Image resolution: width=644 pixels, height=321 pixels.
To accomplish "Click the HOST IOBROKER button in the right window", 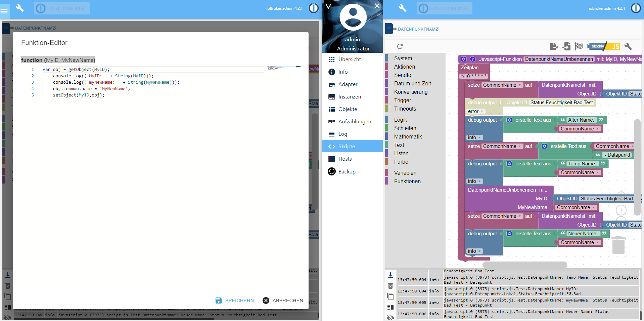I will pyautogui.click(x=445, y=8).
